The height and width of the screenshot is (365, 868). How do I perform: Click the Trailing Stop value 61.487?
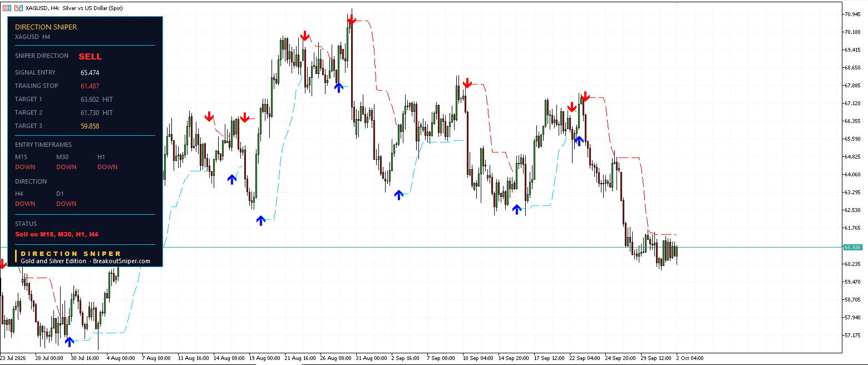90,86
